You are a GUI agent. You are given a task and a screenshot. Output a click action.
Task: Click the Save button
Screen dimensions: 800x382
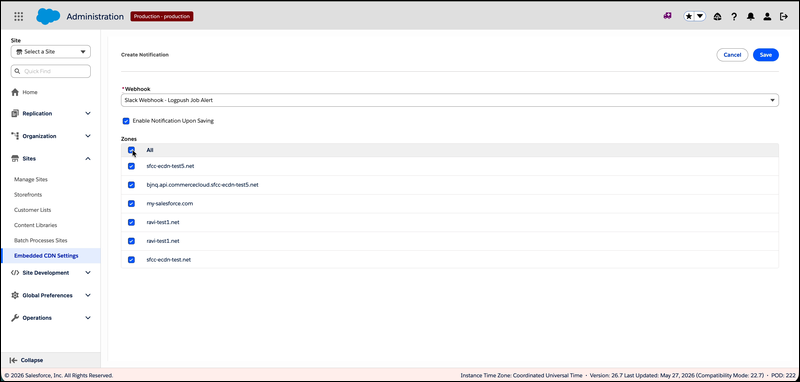pos(766,55)
